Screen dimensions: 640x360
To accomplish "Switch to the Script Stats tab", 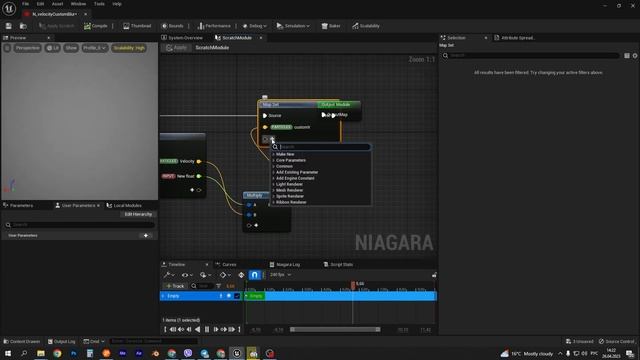I will tap(338, 264).
